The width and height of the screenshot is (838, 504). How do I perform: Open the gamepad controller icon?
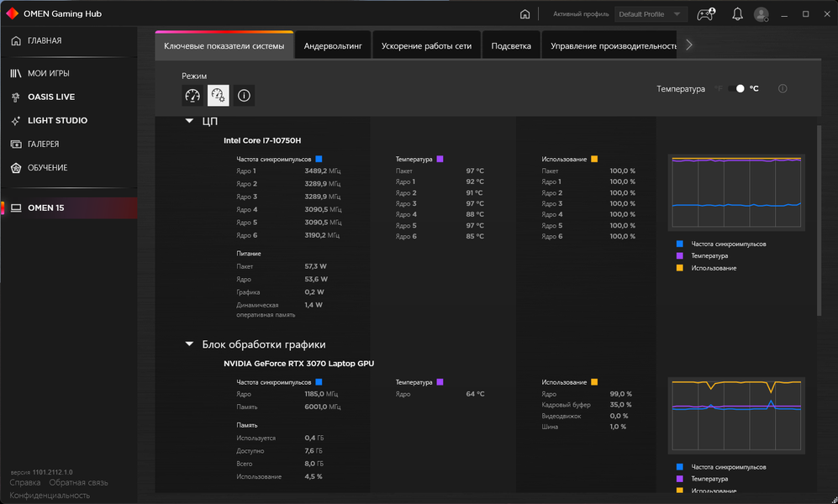click(x=706, y=14)
